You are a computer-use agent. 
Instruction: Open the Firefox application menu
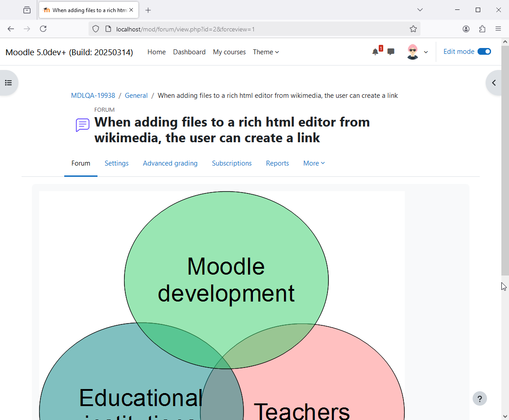(x=498, y=29)
